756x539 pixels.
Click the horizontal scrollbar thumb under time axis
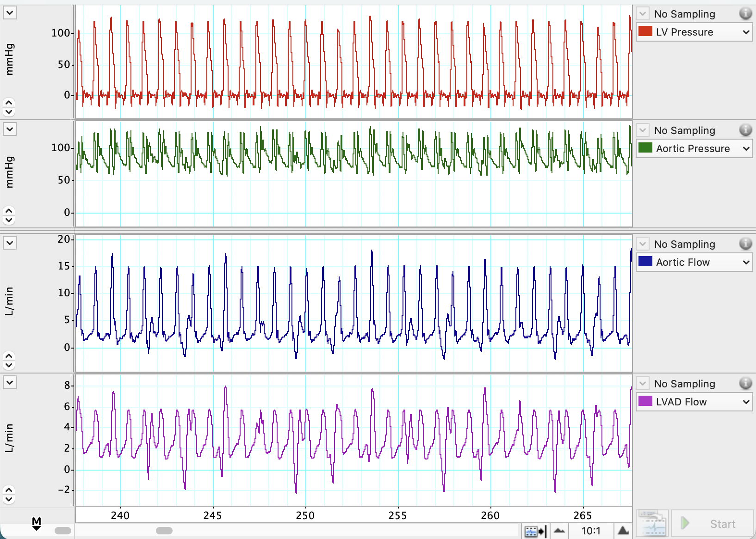tap(164, 531)
